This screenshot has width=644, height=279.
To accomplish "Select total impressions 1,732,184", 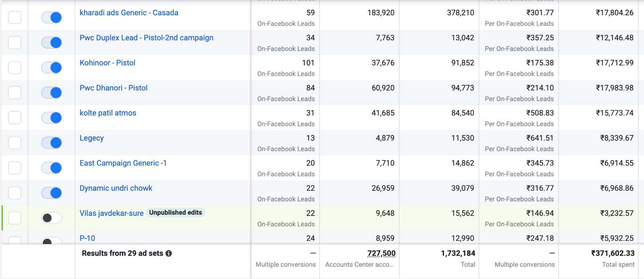I will (458, 253).
